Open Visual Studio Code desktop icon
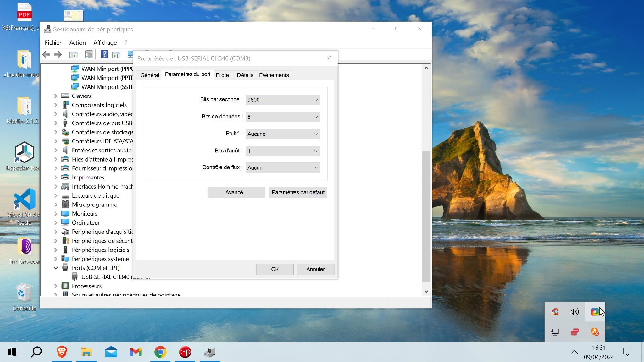This screenshot has width=644, height=362. point(24,200)
